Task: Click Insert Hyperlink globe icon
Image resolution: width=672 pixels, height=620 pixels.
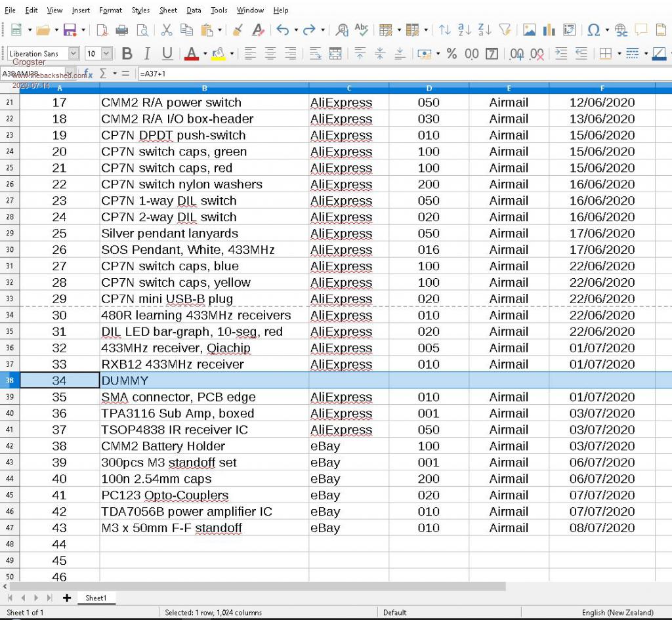Action: (621, 30)
